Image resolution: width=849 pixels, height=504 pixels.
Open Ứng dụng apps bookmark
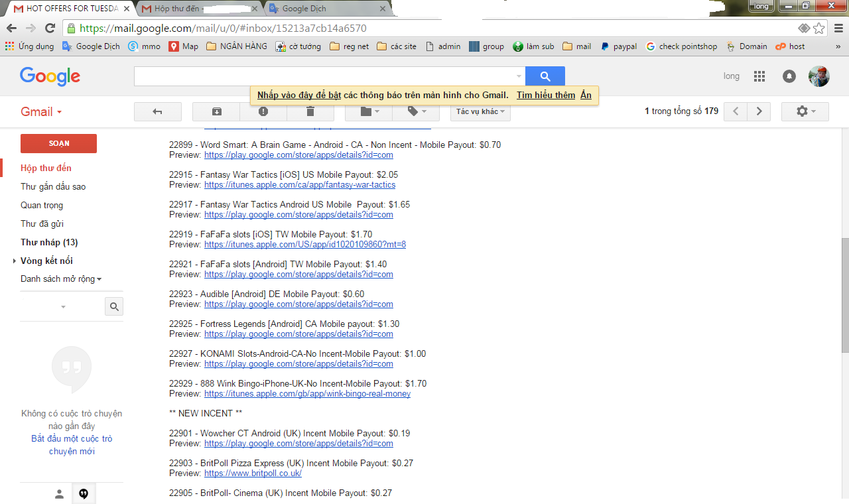click(x=29, y=46)
